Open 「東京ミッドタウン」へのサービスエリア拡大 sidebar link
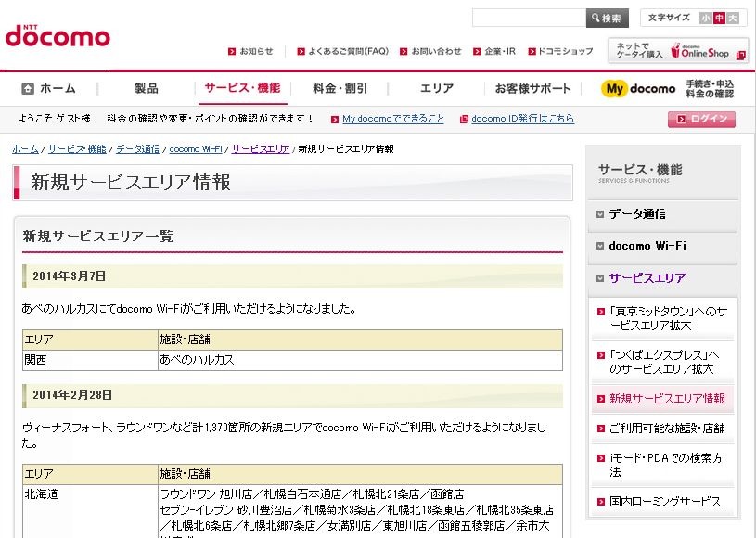 tap(668, 318)
